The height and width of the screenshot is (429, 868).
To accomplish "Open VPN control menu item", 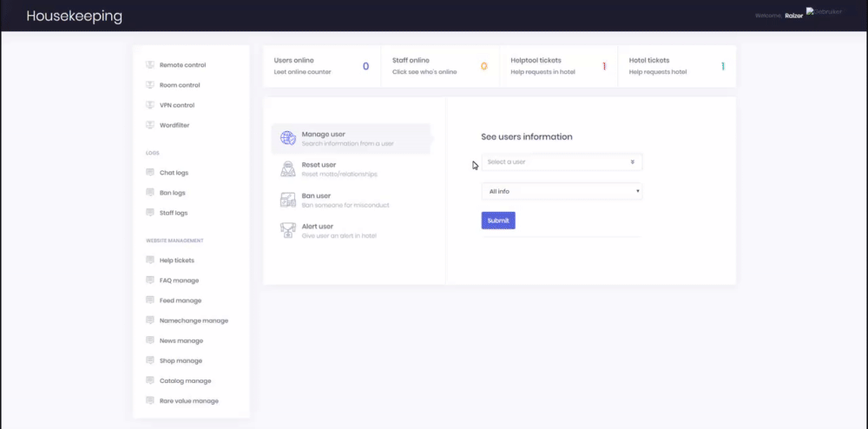I will pyautogui.click(x=177, y=104).
